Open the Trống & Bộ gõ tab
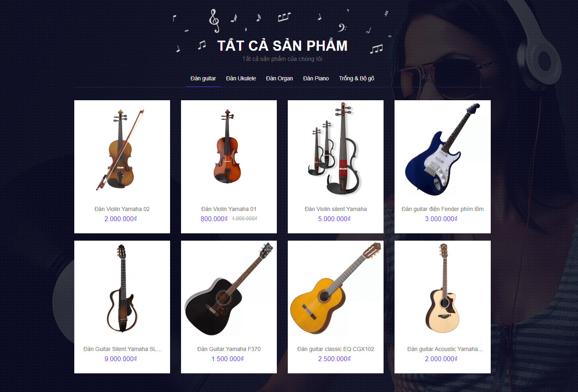 pyautogui.click(x=356, y=78)
